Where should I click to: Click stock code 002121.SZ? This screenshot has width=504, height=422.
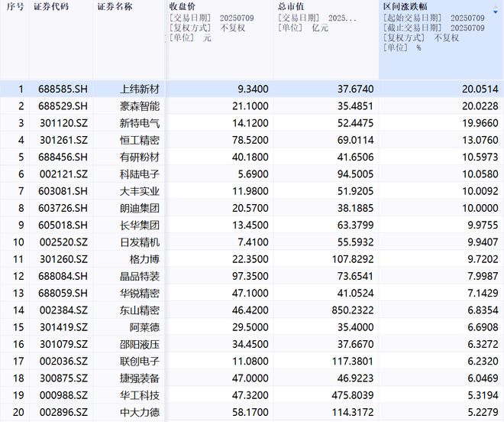click(63, 174)
